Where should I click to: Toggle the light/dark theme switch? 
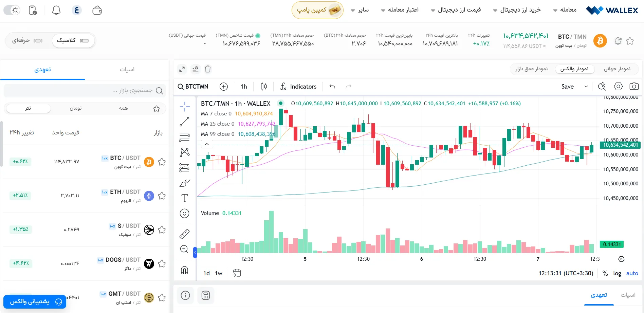[x=12, y=10]
